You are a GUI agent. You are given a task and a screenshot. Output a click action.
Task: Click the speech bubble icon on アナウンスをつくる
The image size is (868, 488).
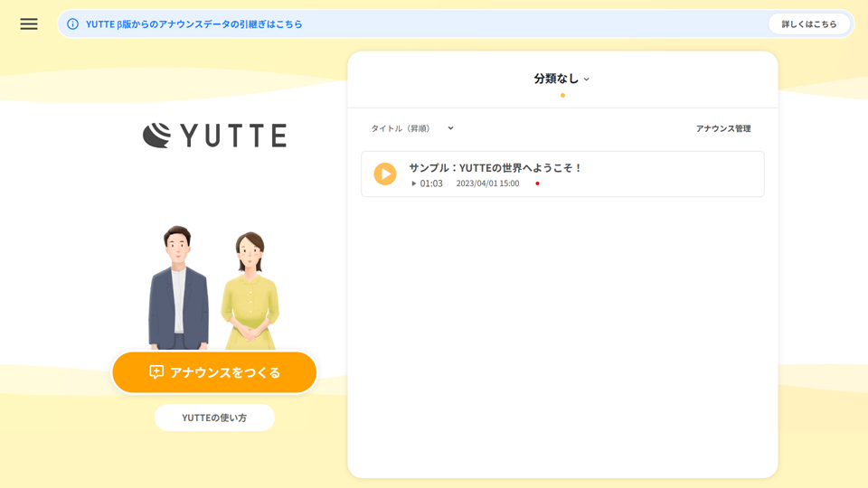156,372
